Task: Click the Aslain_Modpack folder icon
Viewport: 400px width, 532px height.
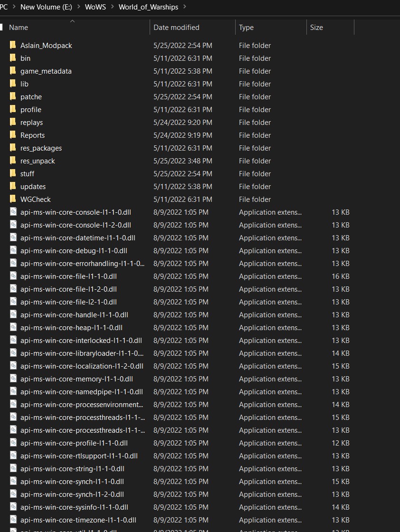Action: point(13,45)
